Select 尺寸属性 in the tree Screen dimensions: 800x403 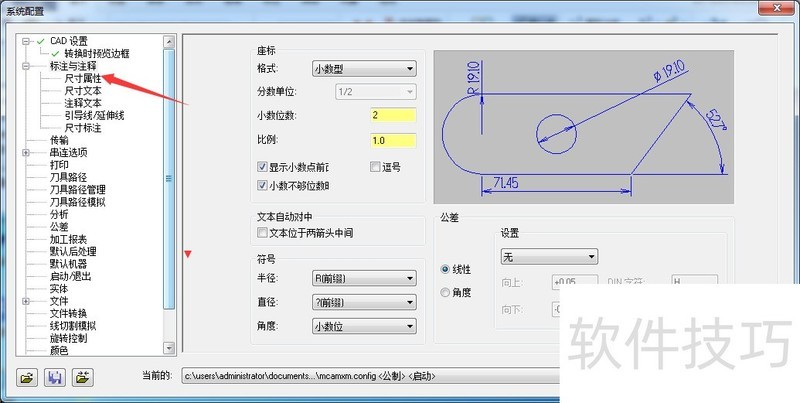click(83, 79)
